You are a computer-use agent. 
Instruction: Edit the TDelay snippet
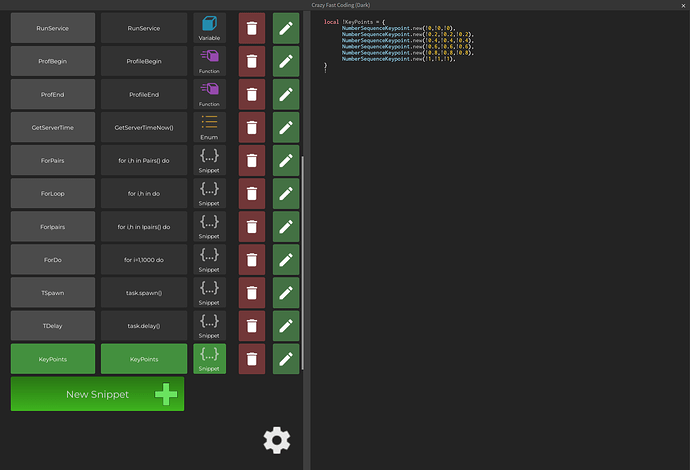pyautogui.click(x=286, y=326)
